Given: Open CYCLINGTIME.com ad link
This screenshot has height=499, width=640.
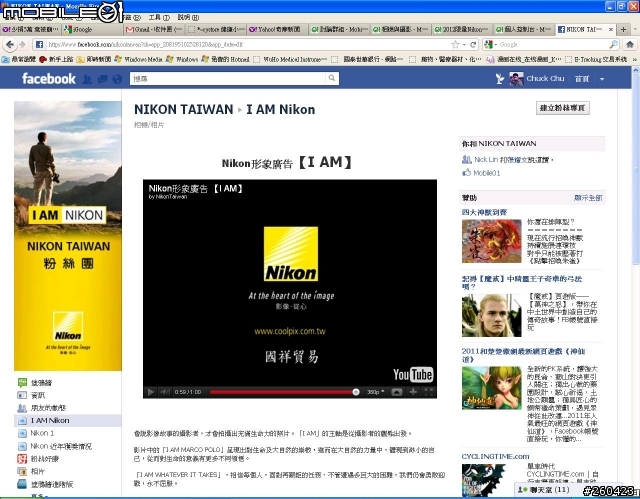Looking at the screenshot, I should click(495, 456).
